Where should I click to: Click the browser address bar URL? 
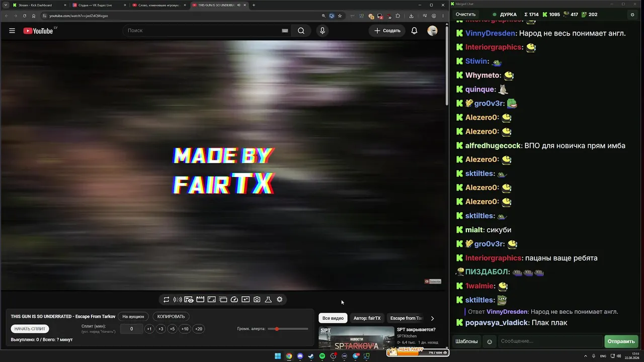tap(78, 16)
